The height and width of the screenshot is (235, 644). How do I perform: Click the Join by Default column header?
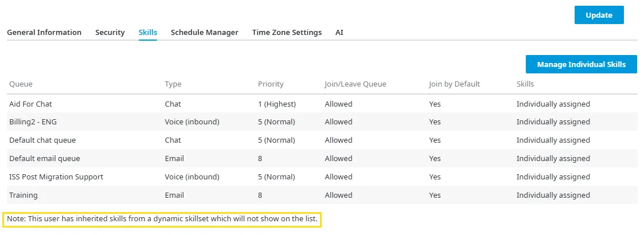(454, 84)
